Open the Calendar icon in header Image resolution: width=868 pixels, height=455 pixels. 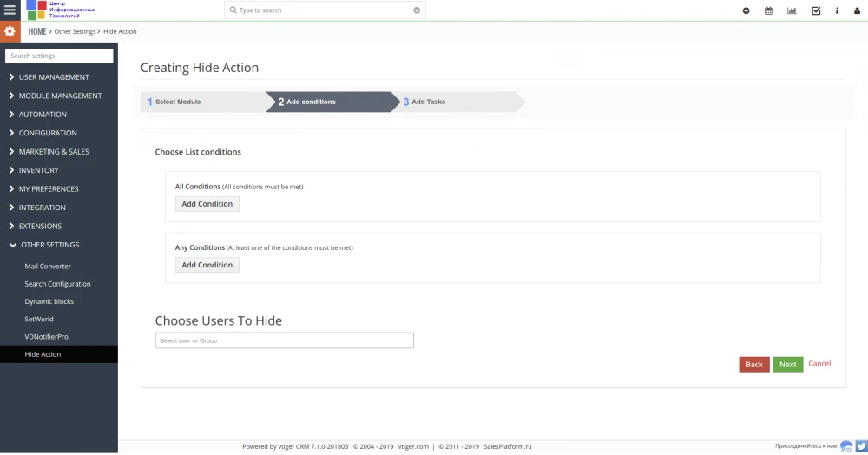click(x=768, y=10)
